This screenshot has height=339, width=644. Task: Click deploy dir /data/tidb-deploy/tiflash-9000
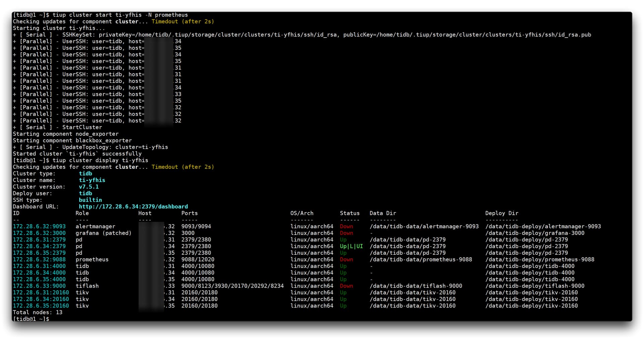[535, 286]
